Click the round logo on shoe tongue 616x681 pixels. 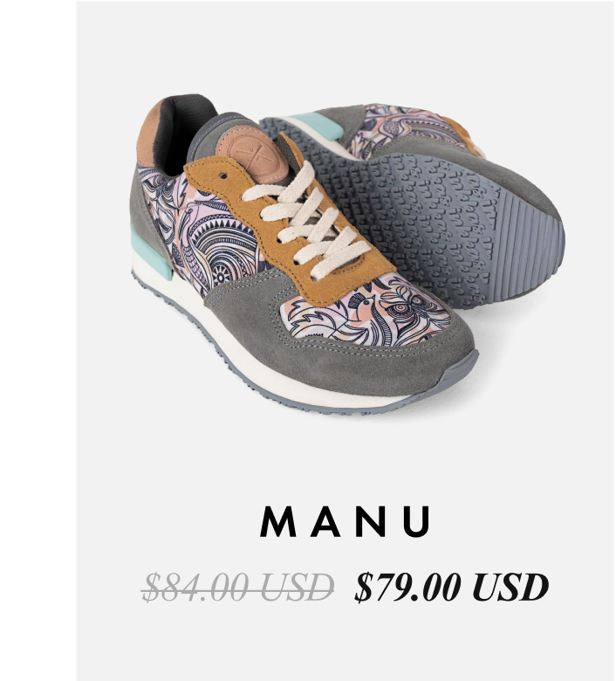(253, 155)
